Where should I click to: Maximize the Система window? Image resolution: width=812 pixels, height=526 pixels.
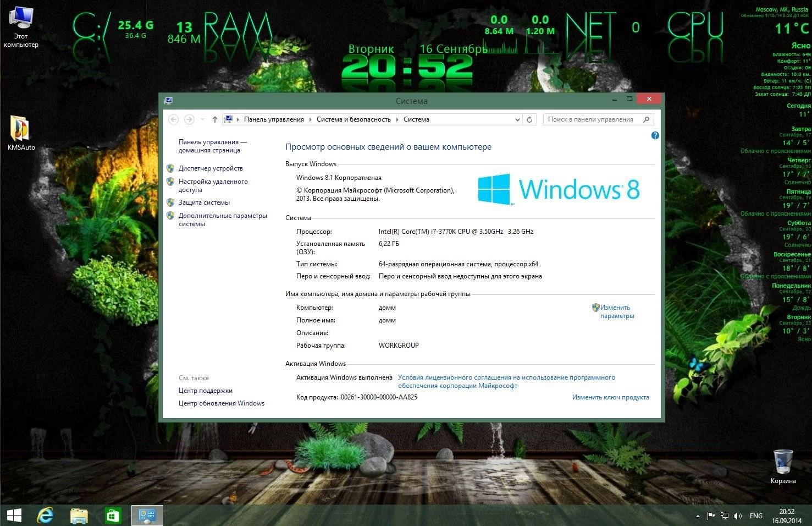tap(629, 100)
